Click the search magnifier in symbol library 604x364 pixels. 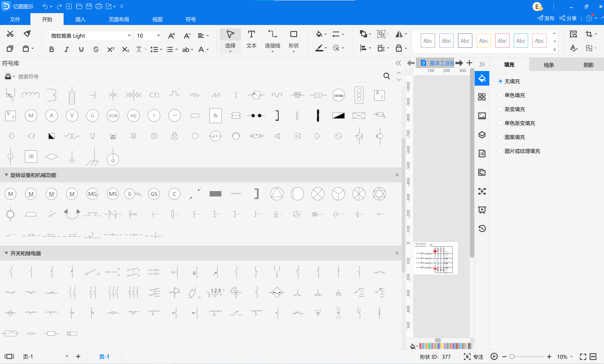point(386,76)
